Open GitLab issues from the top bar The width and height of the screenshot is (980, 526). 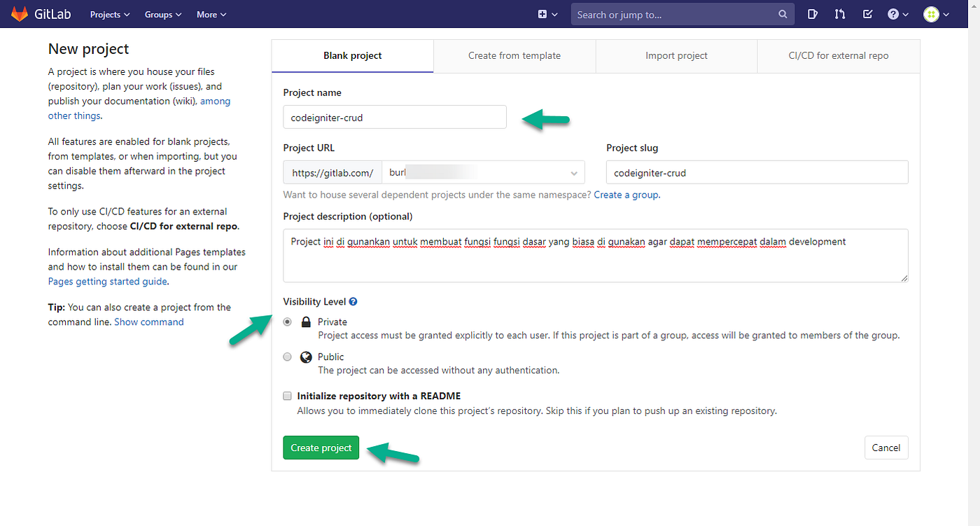point(812,14)
